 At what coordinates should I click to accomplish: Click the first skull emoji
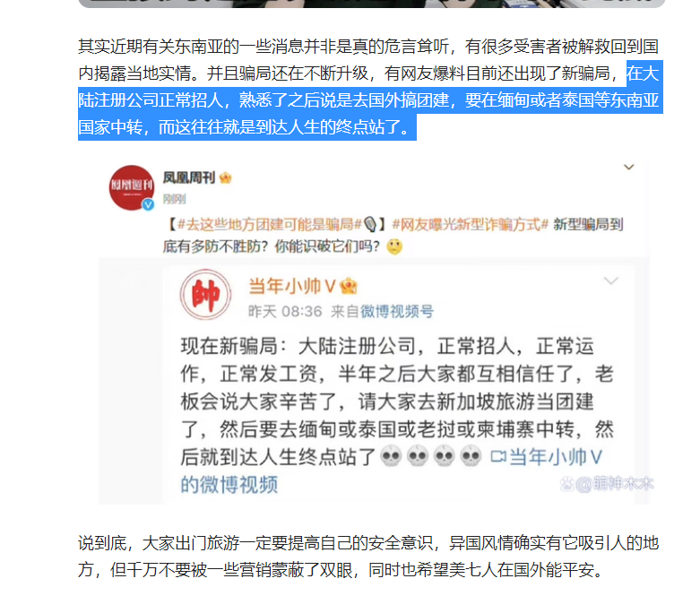391,456
